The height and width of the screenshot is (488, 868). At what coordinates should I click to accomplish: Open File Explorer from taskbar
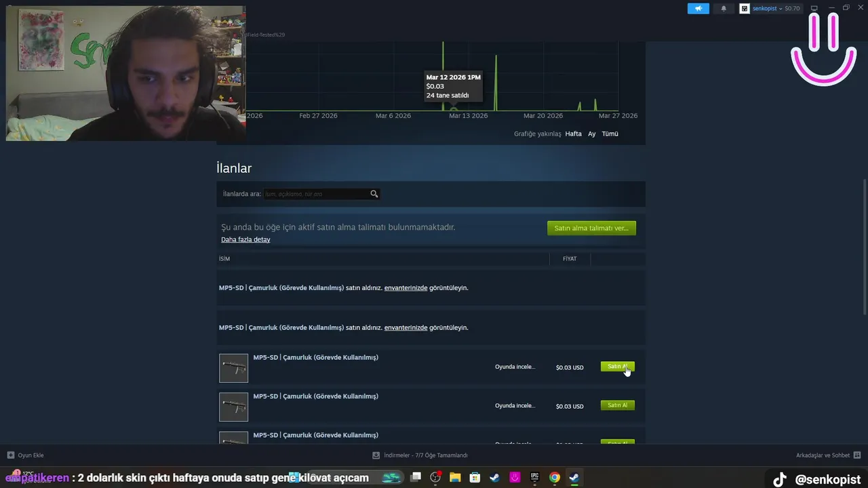click(x=455, y=477)
